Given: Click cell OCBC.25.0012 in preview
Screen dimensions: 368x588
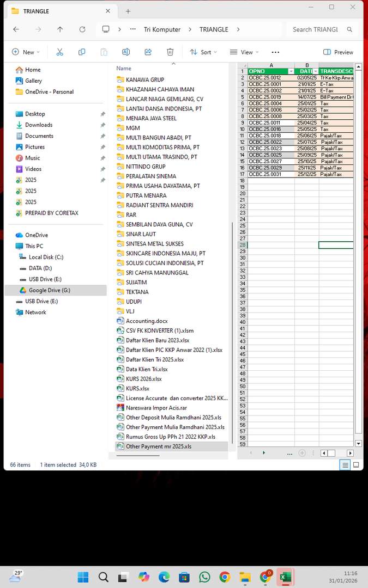Looking at the screenshot, I should pyautogui.click(x=271, y=78).
